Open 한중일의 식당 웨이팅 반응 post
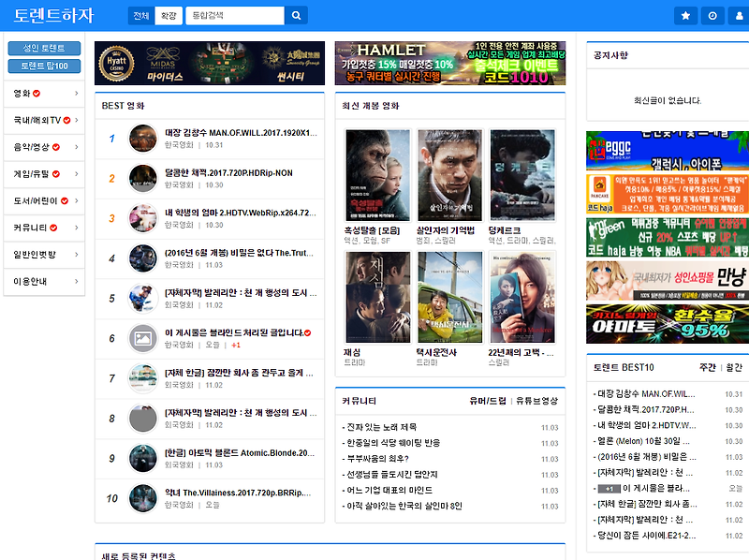Viewport: 749px width, 560px height. (x=393, y=443)
